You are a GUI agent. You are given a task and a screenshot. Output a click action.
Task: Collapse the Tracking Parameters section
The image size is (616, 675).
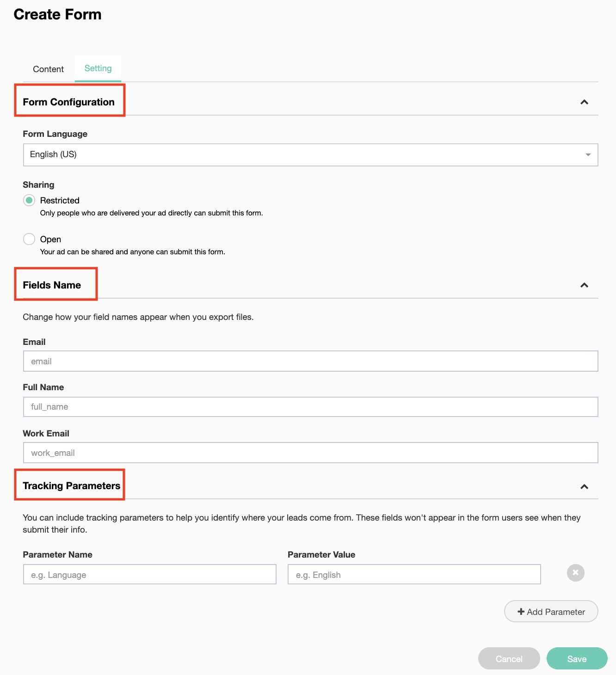(x=584, y=487)
